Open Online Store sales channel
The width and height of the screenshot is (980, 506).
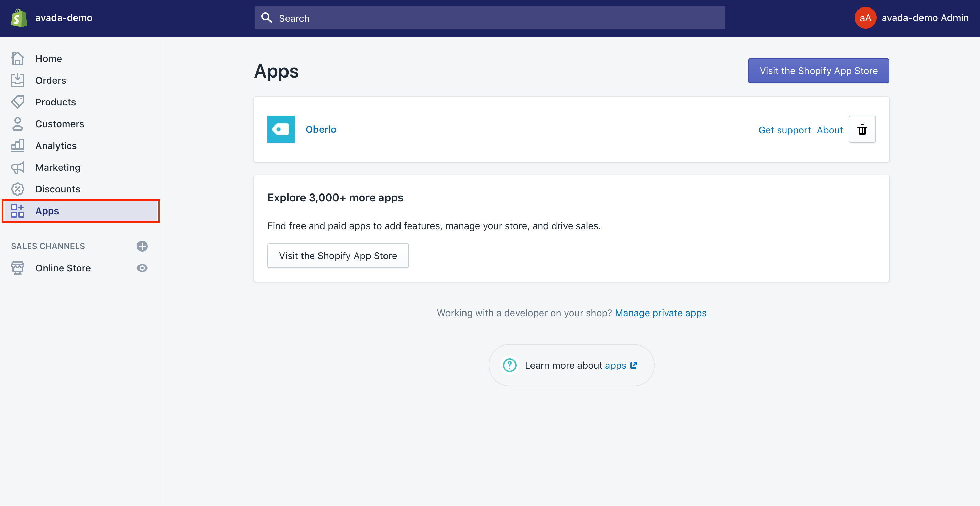coord(63,268)
